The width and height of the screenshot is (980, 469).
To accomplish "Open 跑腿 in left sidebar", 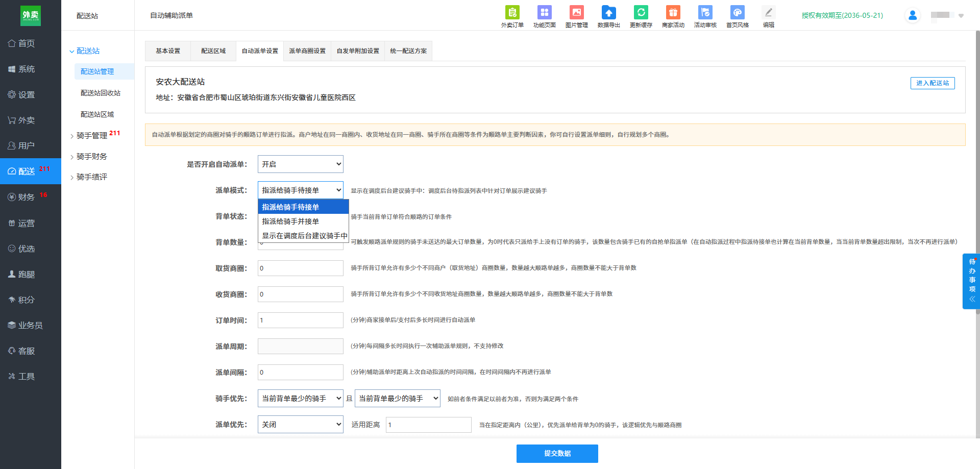I will pos(31,274).
